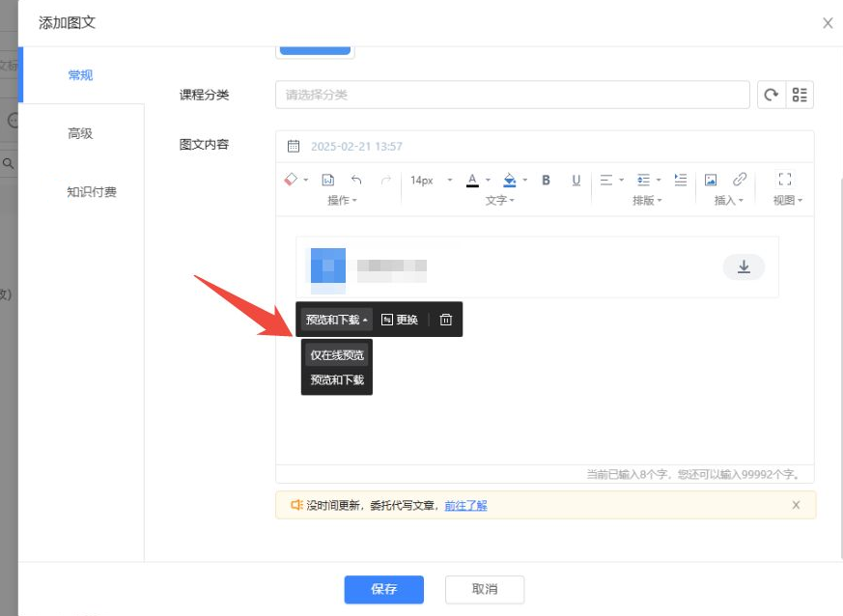Click the 保存 button

click(x=384, y=590)
